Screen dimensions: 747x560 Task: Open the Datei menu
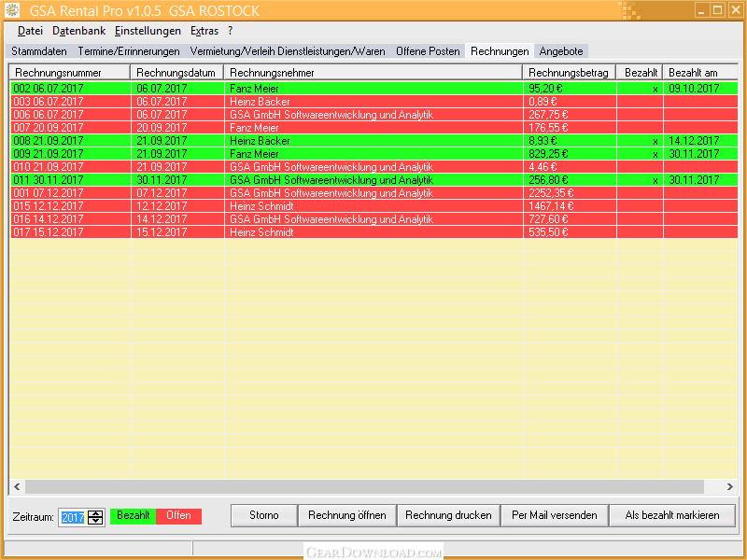[30, 31]
